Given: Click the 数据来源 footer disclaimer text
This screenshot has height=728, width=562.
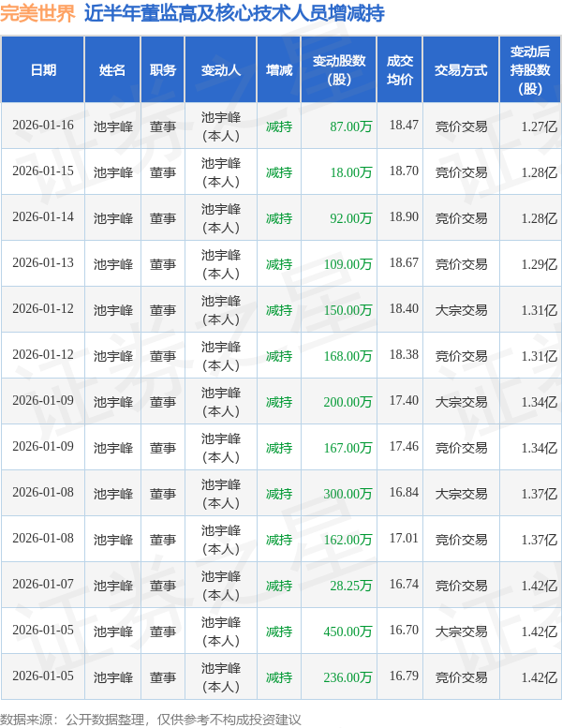Looking at the screenshot, I should point(151,719).
